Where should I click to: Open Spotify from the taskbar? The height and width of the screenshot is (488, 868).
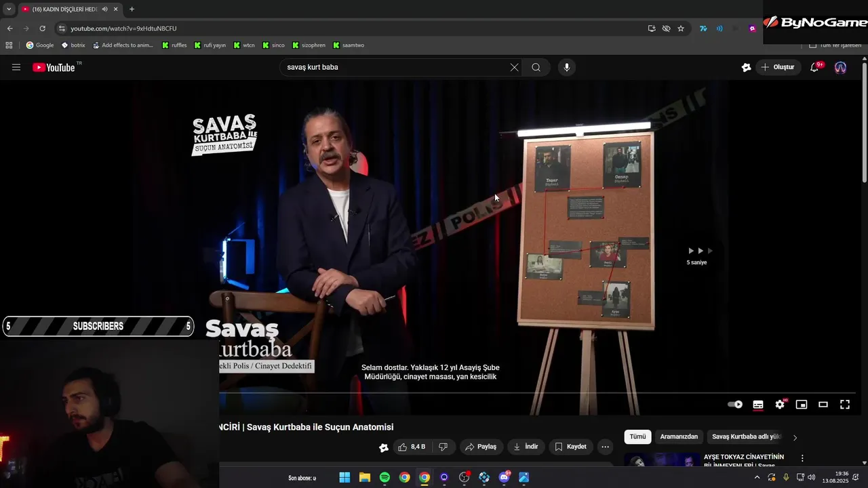coord(384,477)
